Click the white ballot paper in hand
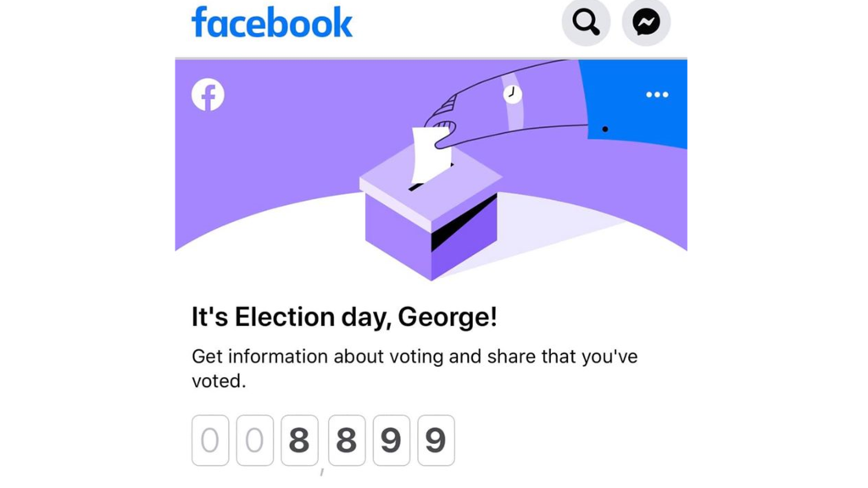Screen dimensions: 868x488 [x=431, y=155]
